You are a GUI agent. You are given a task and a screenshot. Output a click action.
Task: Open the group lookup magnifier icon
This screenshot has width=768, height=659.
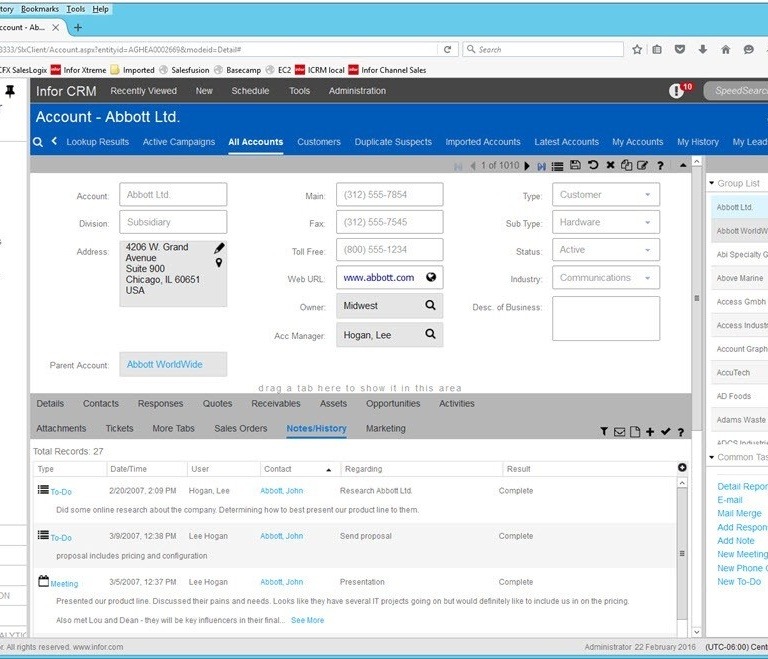(x=38, y=142)
